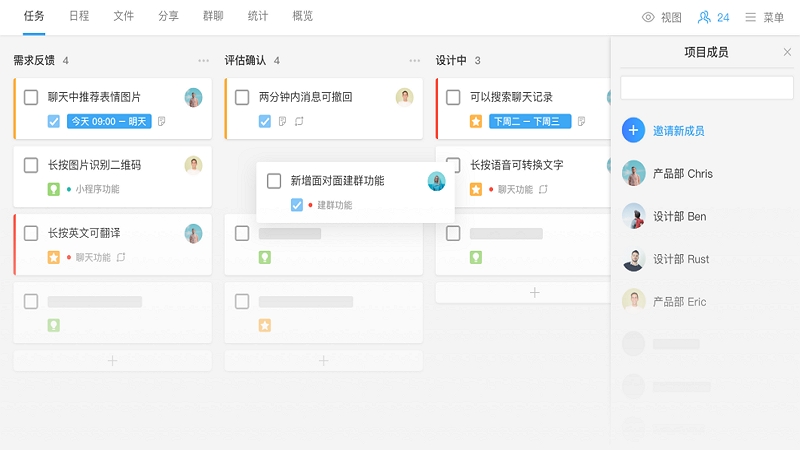Open the 群聊 tab
This screenshot has height=450, width=800.
click(213, 16)
